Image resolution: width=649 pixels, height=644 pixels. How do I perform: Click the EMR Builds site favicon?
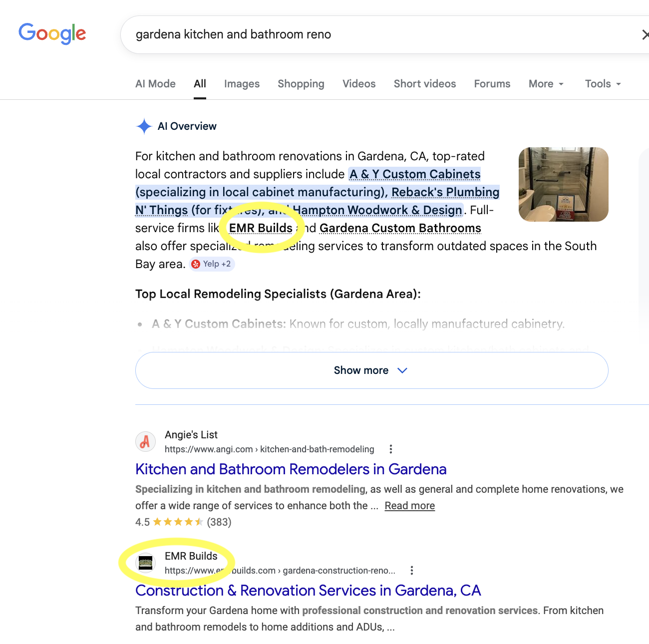(x=145, y=563)
